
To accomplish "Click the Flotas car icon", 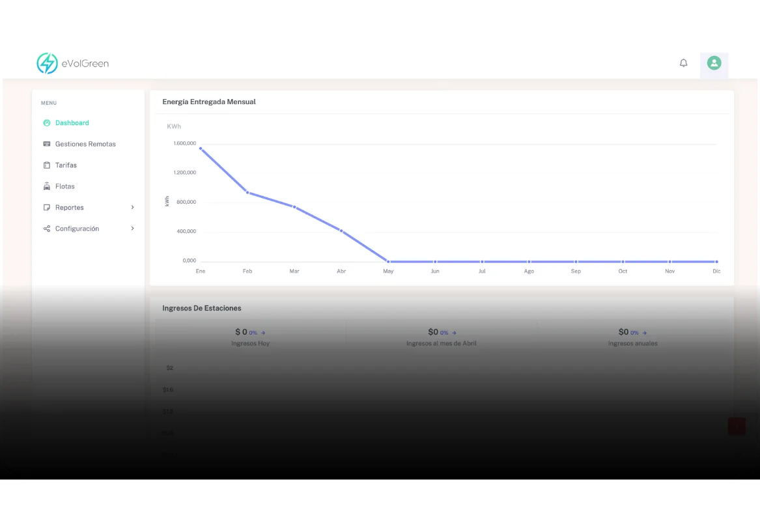I will [46, 186].
